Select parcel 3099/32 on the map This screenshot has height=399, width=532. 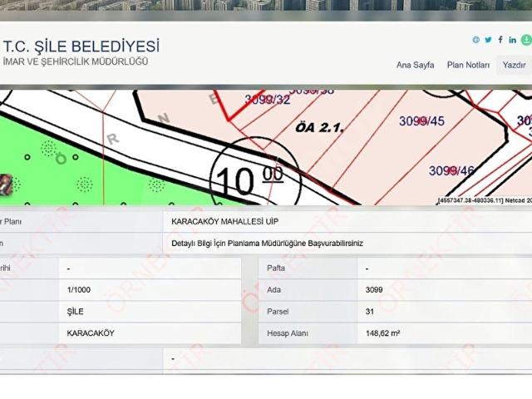[x=268, y=100]
